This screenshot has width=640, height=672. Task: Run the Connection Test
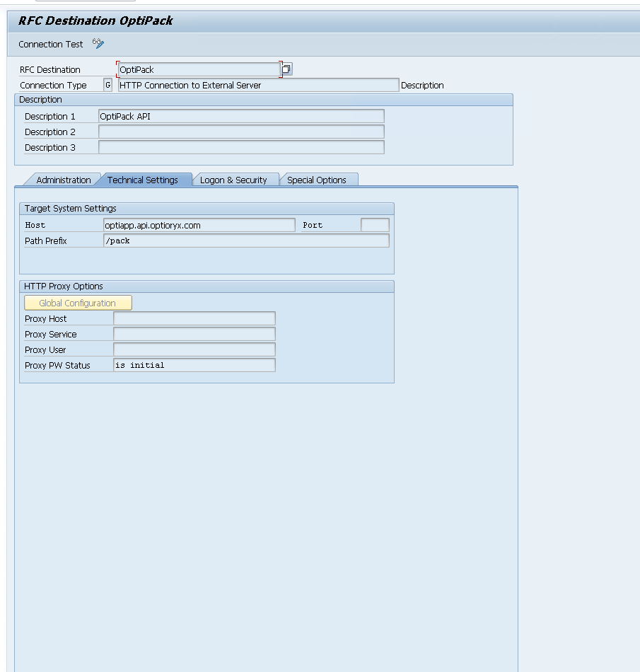point(51,44)
